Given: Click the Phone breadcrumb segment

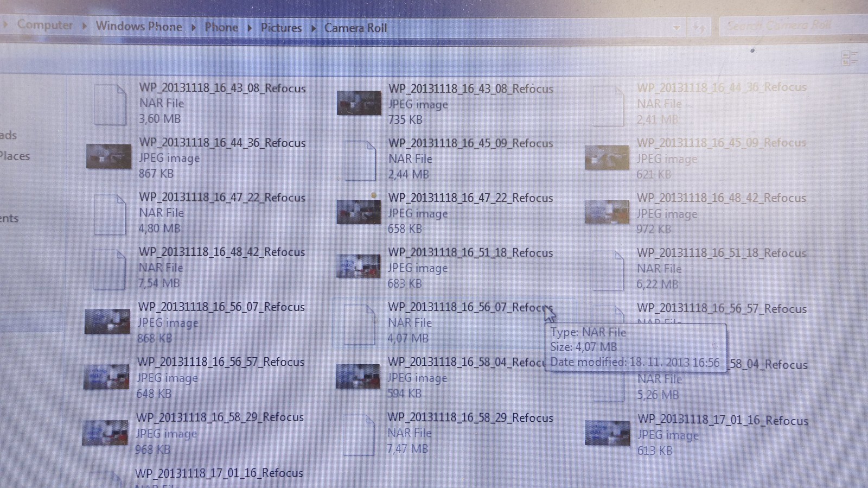Looking at the screenshot, I should click(x=221, y=27).
